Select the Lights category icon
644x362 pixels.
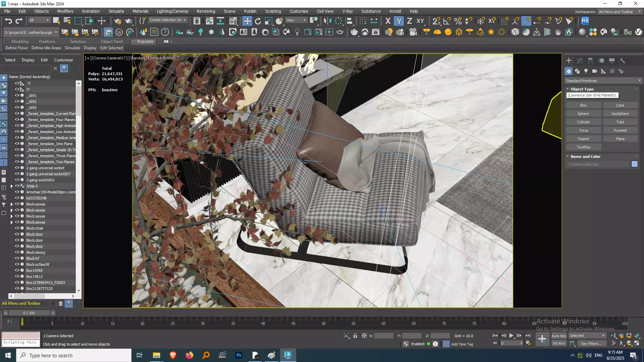586,71
